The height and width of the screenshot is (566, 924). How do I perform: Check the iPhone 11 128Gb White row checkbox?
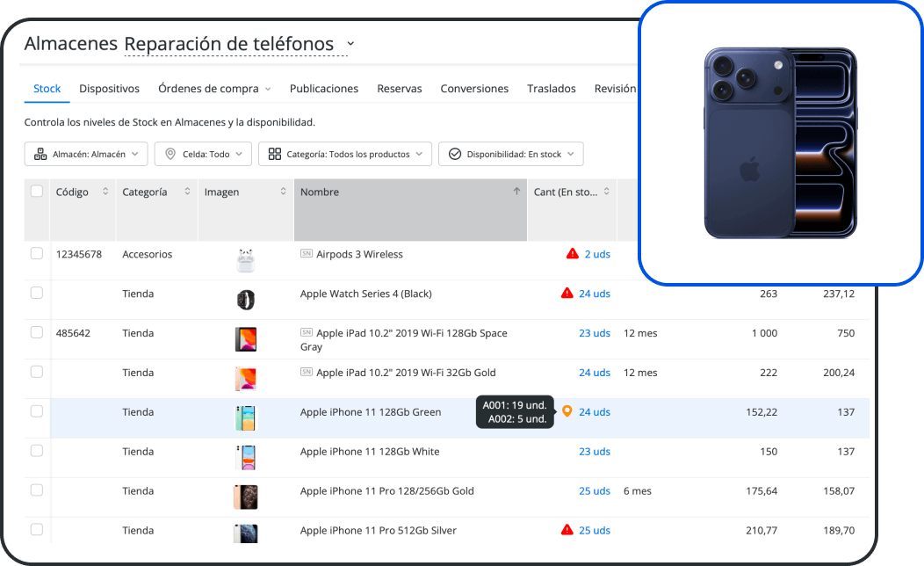[x=37, y=451]
